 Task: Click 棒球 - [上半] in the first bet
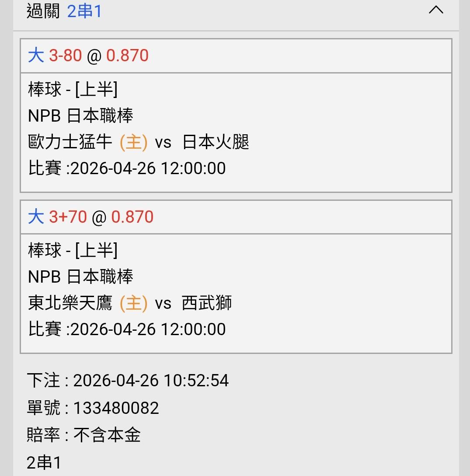(x=73, y=90)
